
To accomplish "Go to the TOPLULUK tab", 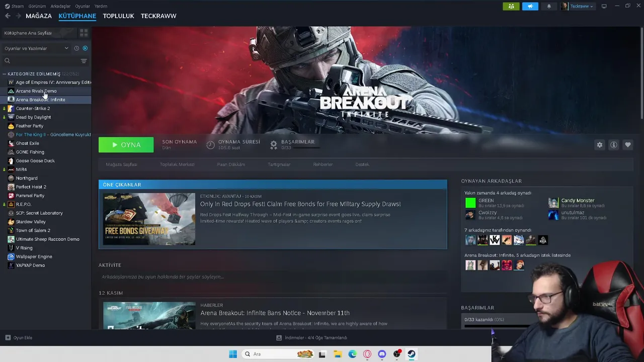I will [x=118, y=16].
